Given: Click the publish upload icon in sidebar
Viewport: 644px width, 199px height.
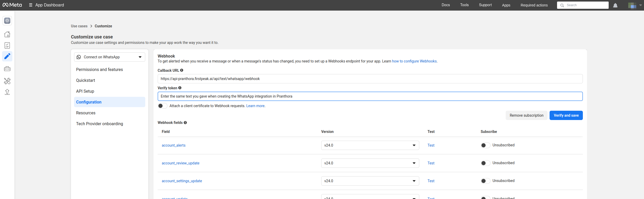Looking at the screenshot, I should pyautogui.click(x=7, y=92).
